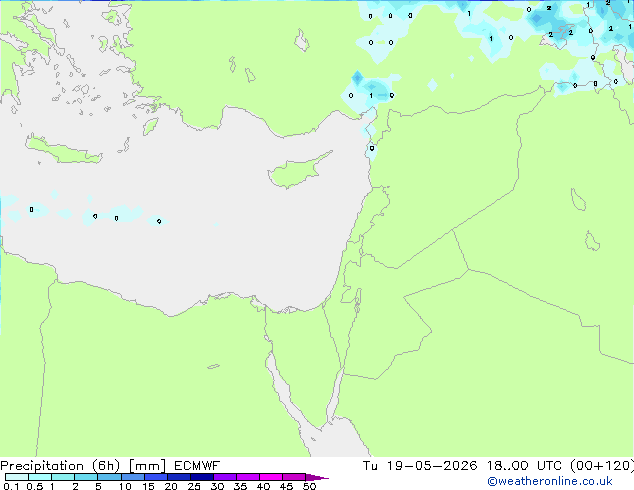The width and height of the screenshot is (634, 490).
Task: Click the 40–45 mm magenta legend swatch
Action: click(271, 477)
